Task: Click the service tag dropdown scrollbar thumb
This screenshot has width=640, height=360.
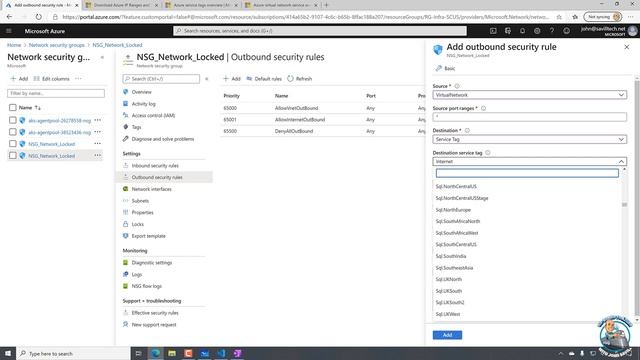Action: 624,204
